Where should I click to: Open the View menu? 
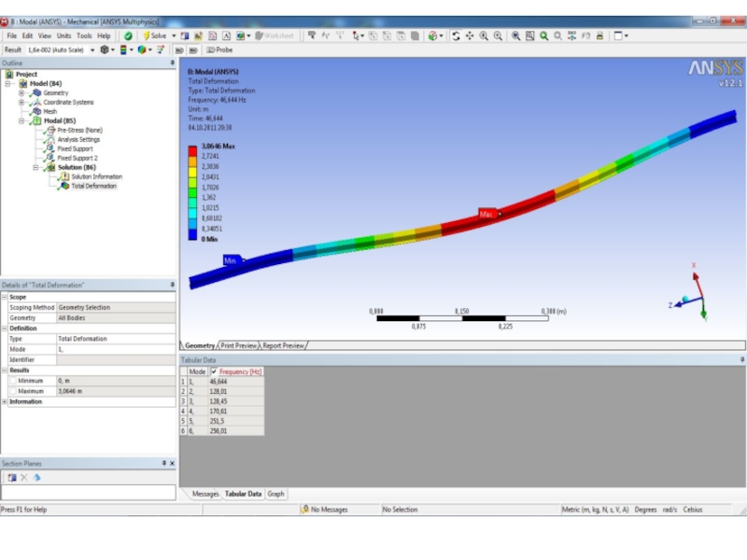coord(44,35)
